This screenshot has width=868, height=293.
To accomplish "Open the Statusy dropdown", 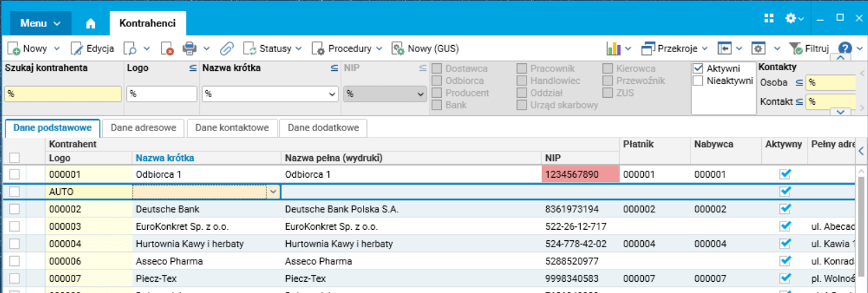I will [273, 49].
